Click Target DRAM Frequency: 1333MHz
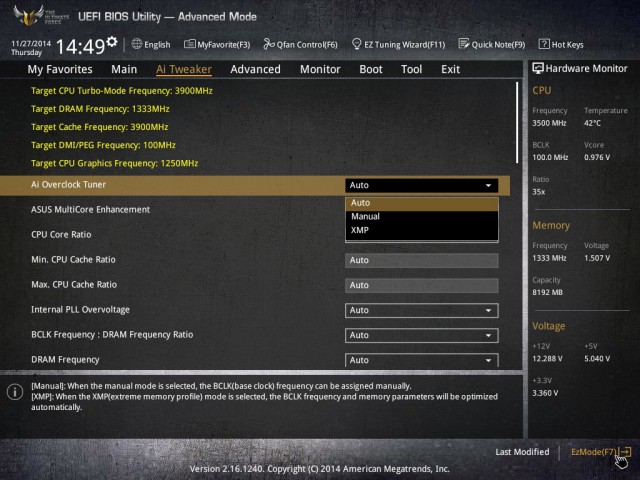 100,109
